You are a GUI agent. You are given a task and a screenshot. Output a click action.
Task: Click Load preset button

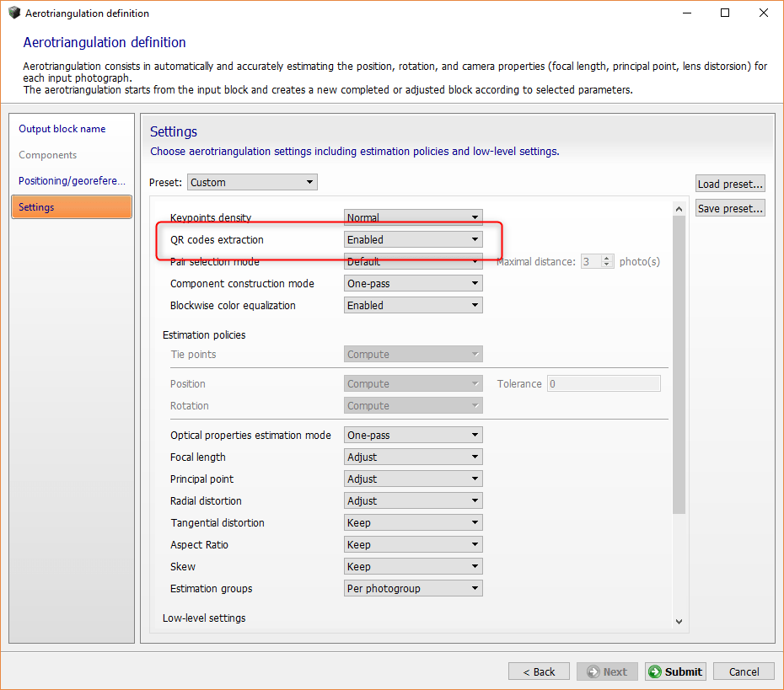tap(730, 184)
